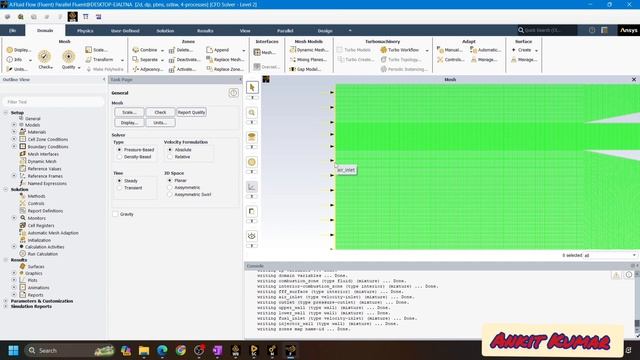
Task: Click Manage in the Adapt group
Action: coord(484,60)
